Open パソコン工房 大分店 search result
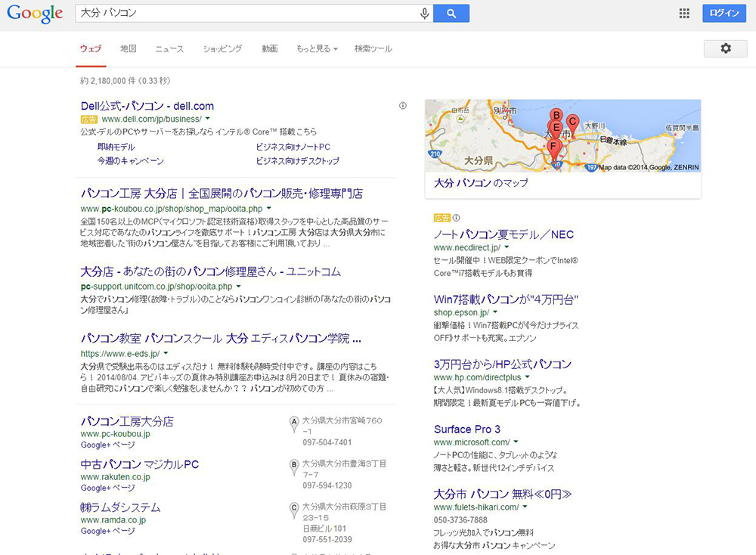The image size is (756, 555). tap(222, 194)
